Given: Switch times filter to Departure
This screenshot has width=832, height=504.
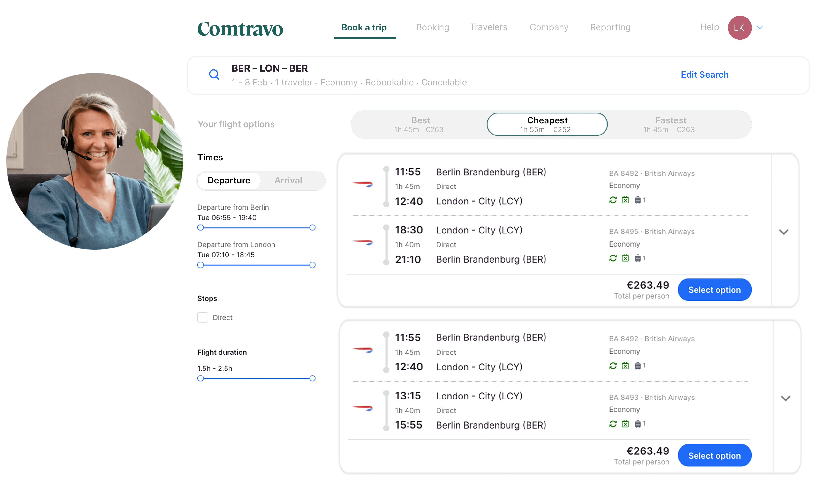Looking at the screenshot, I should [x=229, y=181].
